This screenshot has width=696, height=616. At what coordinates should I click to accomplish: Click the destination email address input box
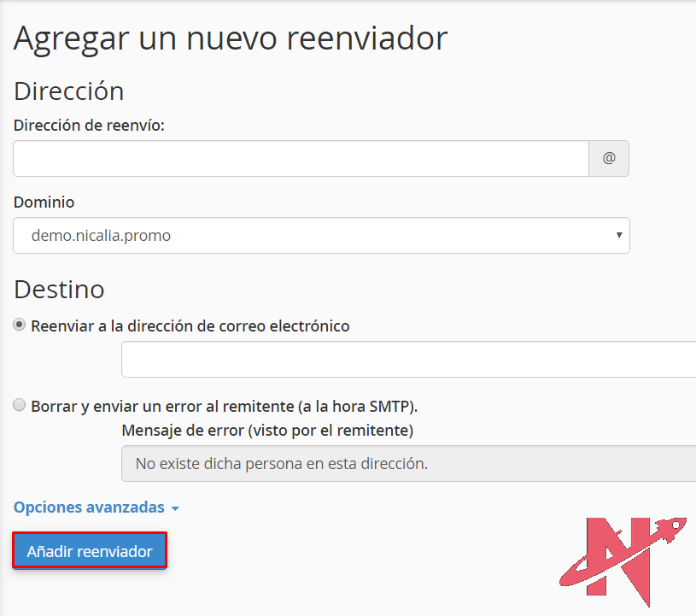point(408,359)
